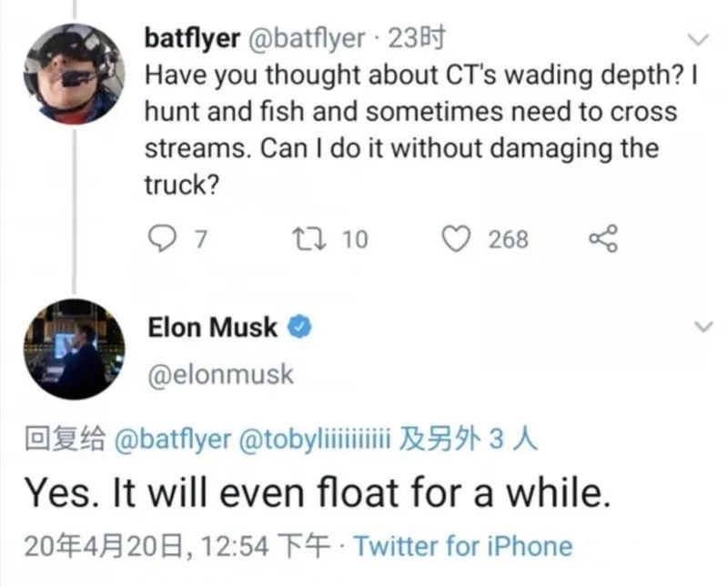Click the @elonmusk handle
Viewport: 728px width, 586px height.
coord(219,374)
